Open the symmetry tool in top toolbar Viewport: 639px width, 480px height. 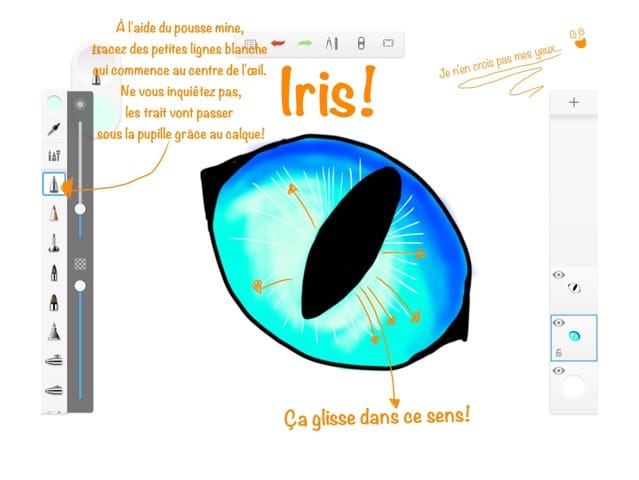click(x=334, y=43)
